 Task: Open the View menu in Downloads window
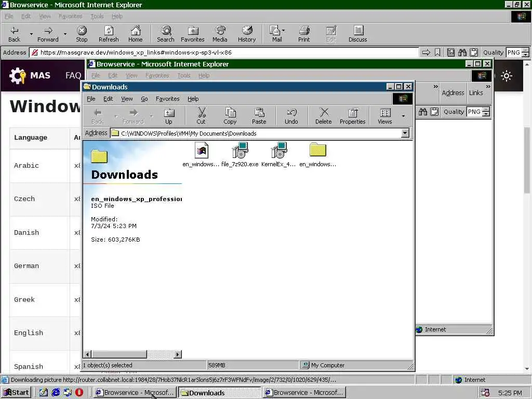tap(127, 99)
